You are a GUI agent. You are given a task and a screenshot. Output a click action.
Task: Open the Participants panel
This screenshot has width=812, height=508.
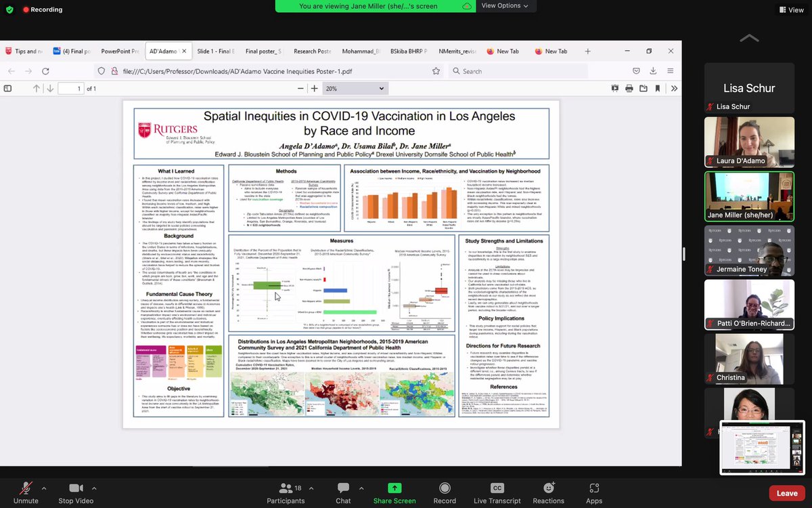[286, 492]
